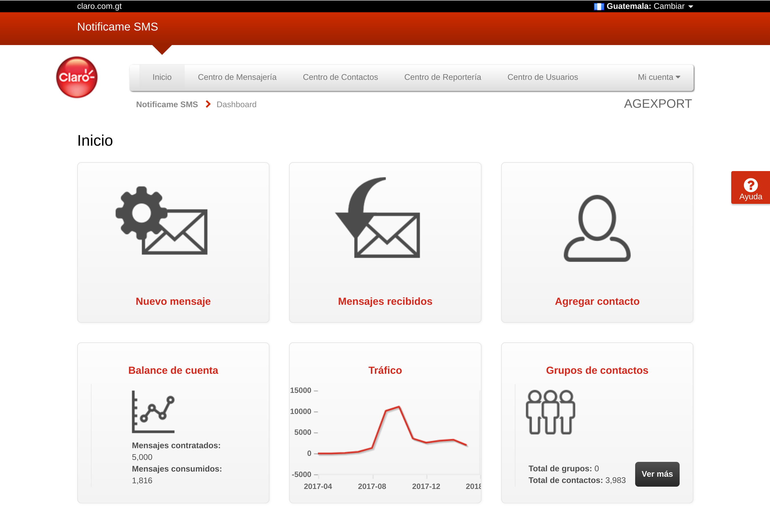Click the Dashboard breadcrumb text
770x532 pixels.
236,105
